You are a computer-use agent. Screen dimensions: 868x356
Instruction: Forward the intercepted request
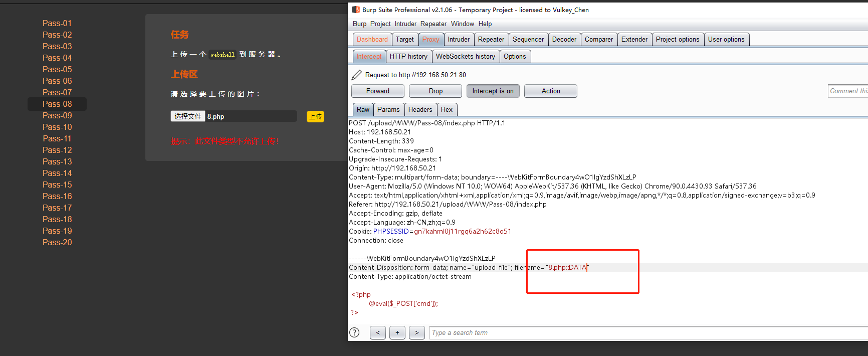[x=378, y=91]
